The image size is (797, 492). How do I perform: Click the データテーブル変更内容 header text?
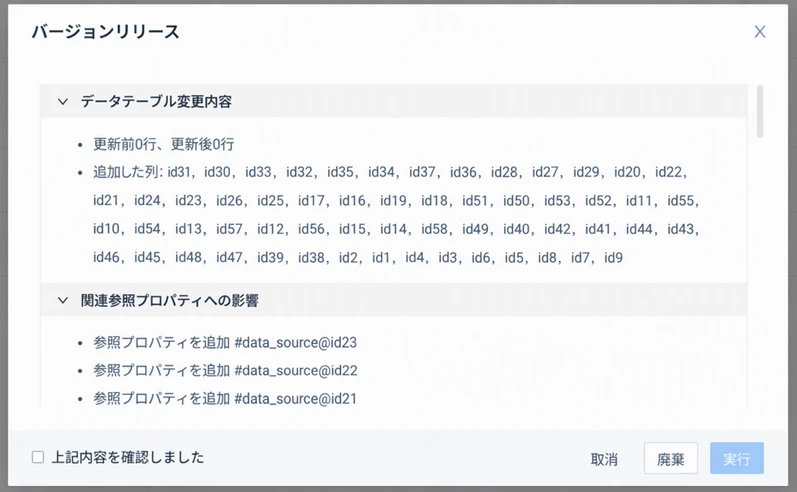pos(156,102)
